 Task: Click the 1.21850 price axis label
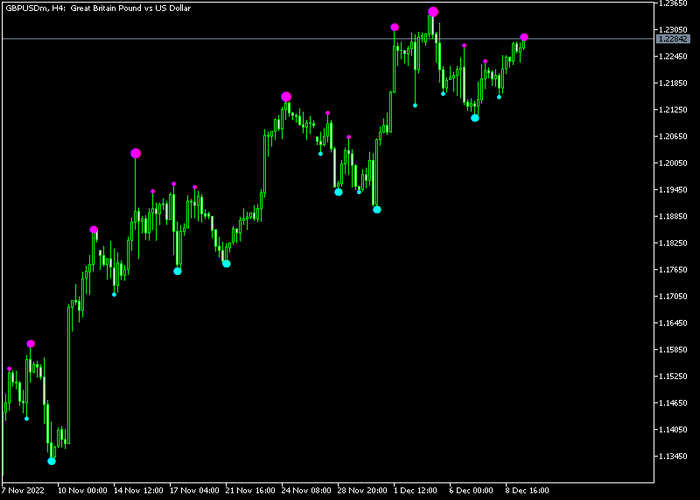coord(674,83)
